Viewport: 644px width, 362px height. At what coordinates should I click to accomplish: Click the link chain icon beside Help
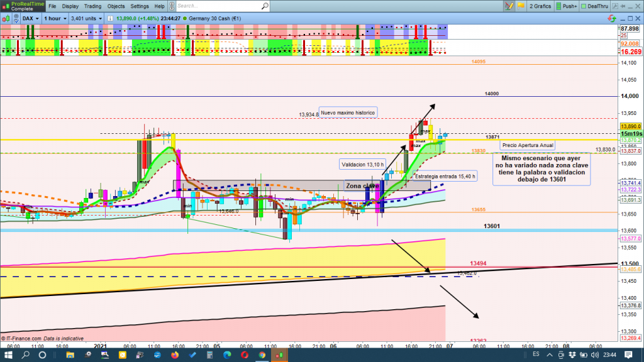click(171, 6)
